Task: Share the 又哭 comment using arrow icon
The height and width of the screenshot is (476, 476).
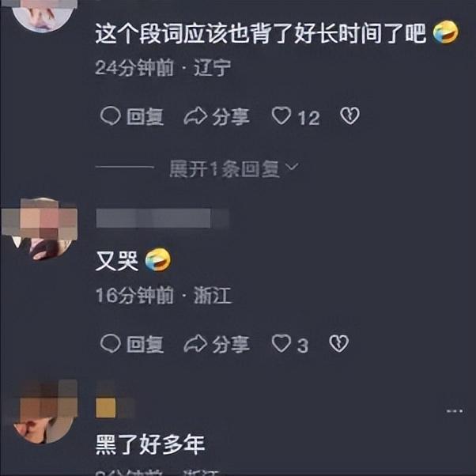Action: click(x=195, y=344)
